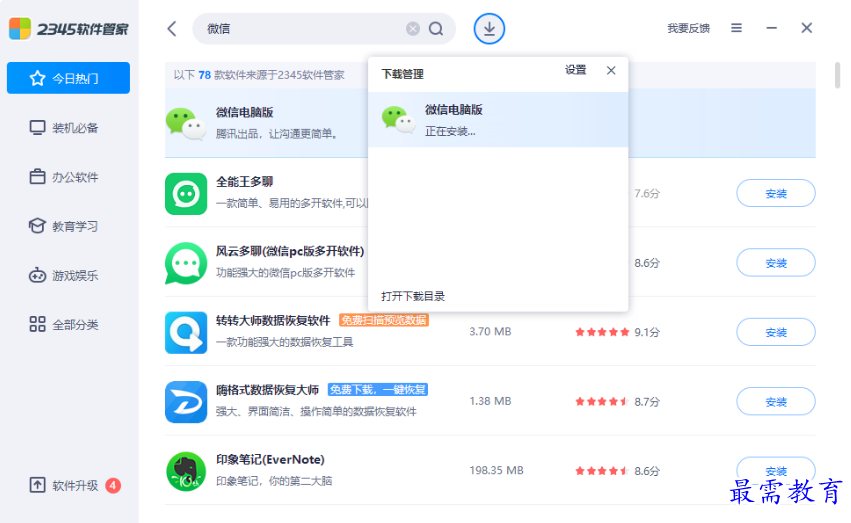Image resolution: width=851 pixels, height=523 pixels.
Task: Open 风云多聊(微信pc版多开软件) title
Action: [290, 251]
